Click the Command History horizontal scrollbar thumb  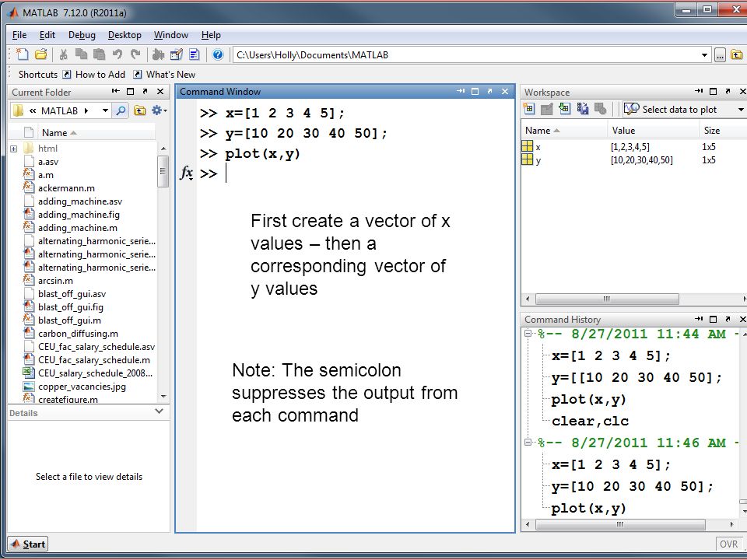pos(620,524)
